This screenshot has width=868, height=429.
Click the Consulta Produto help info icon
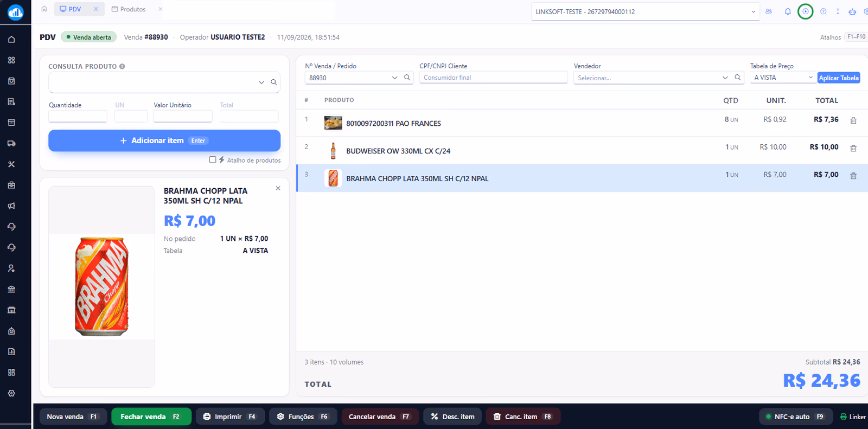(x=122, y=67)
